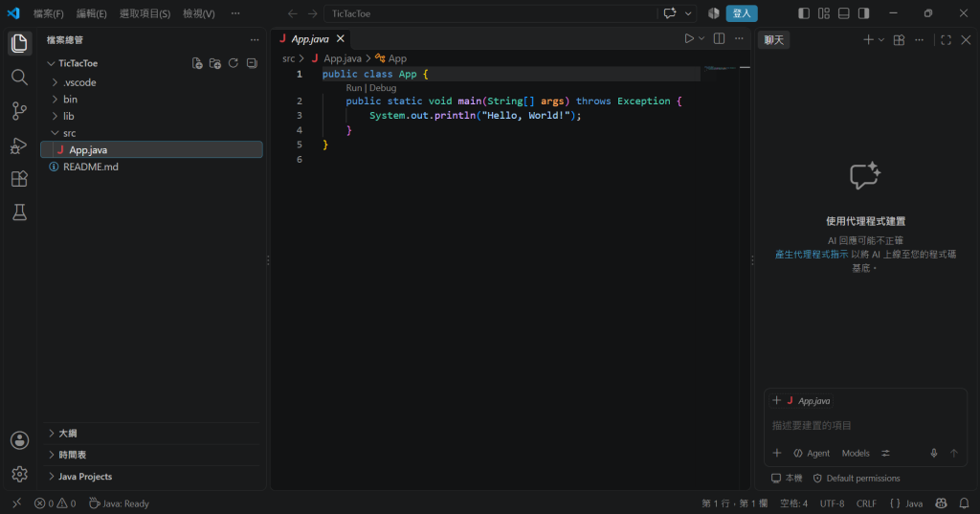Open 產生代理程式指示 link
Screen dimensions: 980x514
[x=812, y=255]
